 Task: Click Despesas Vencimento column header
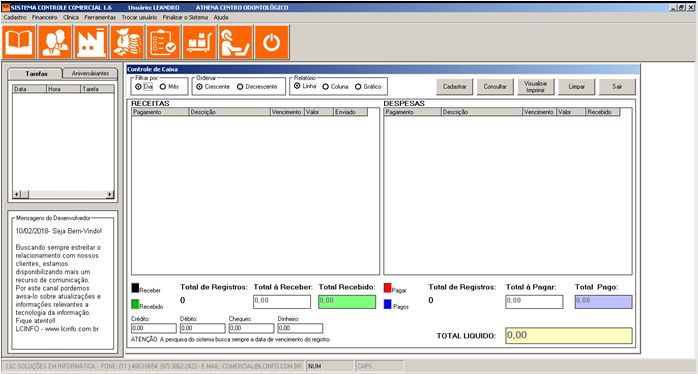pos(539,112)
